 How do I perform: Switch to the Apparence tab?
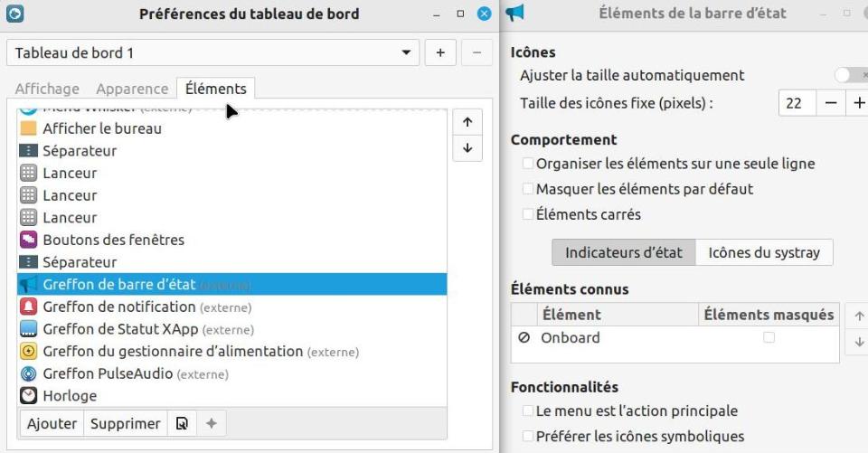[132, 89]
